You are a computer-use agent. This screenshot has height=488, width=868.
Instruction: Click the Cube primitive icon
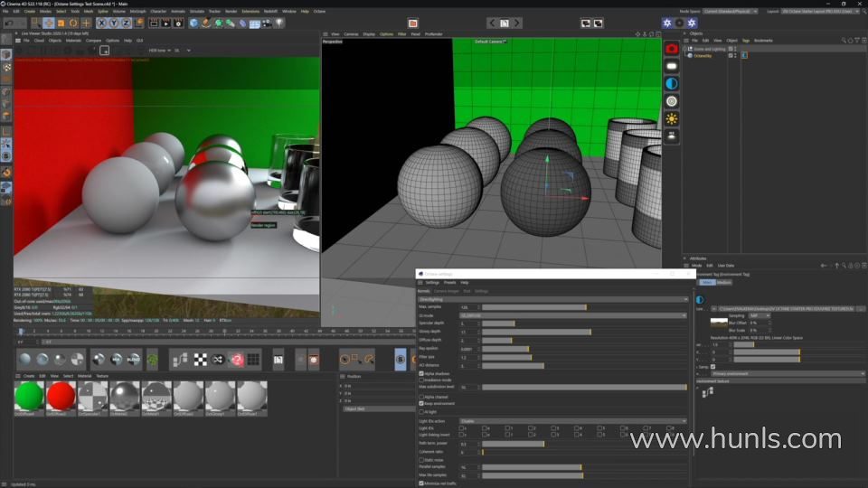pos(193,23)
